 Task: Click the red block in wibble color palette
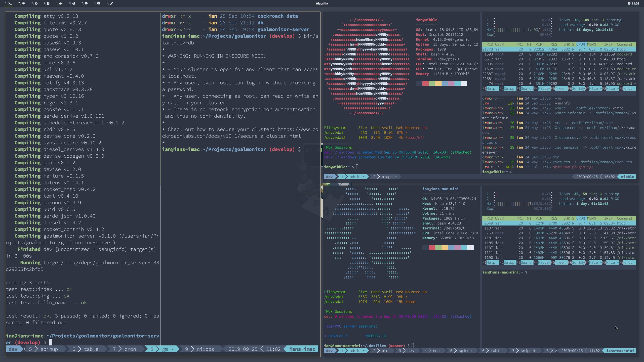coord(425,83)
